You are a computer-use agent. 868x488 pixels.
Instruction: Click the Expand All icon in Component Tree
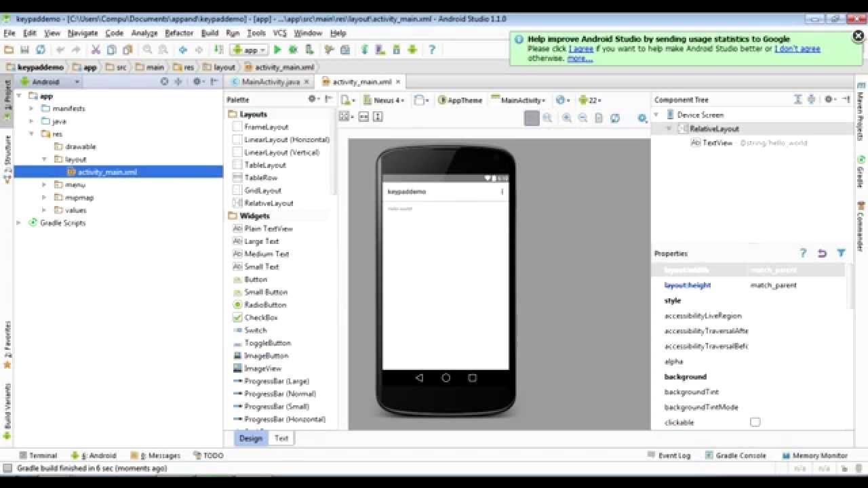pos(798,99)
